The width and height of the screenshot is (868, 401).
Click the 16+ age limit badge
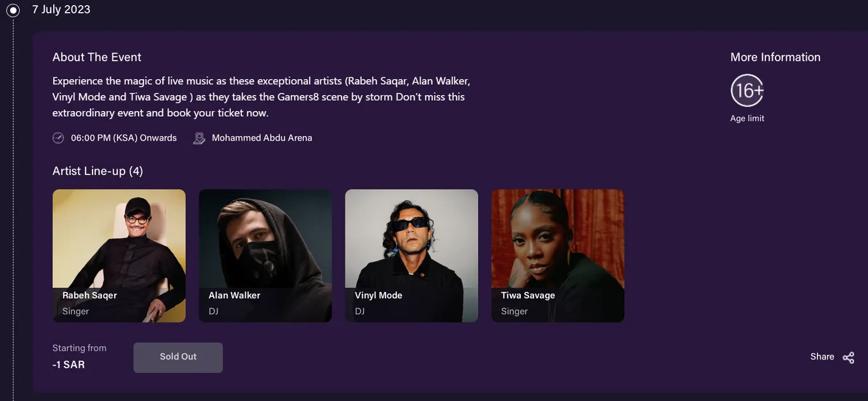(x=747, y=91)
